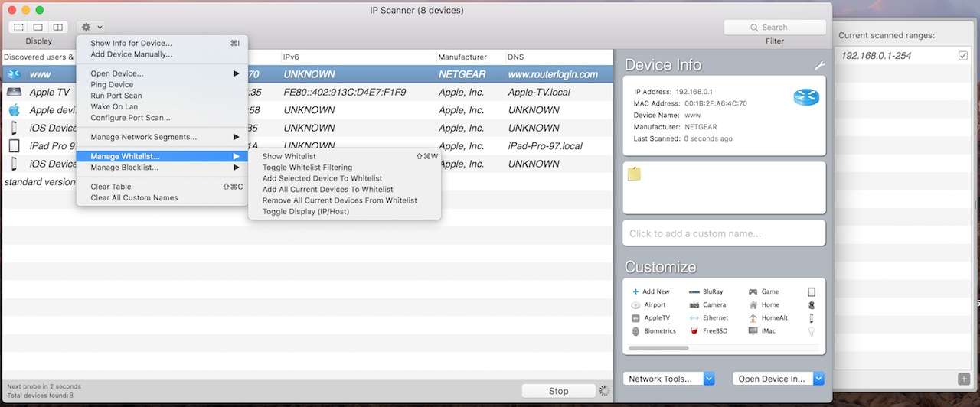Click the iPad-Pro-97.local DNS cell
The width and height of the screenshot is (980, 407).
tap(545, 145)
